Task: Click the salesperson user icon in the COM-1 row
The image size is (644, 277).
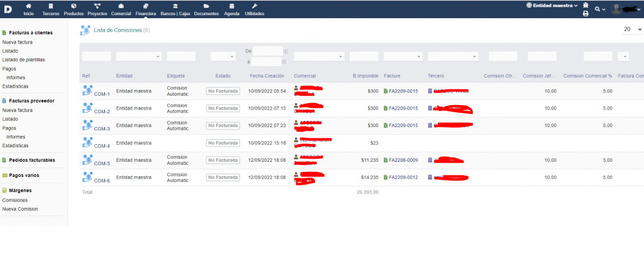Action: pos(296,88)
